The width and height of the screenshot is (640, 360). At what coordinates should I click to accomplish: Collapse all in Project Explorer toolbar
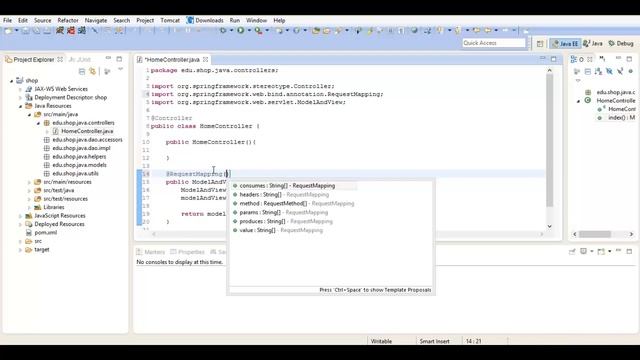(x=82, y=71)
